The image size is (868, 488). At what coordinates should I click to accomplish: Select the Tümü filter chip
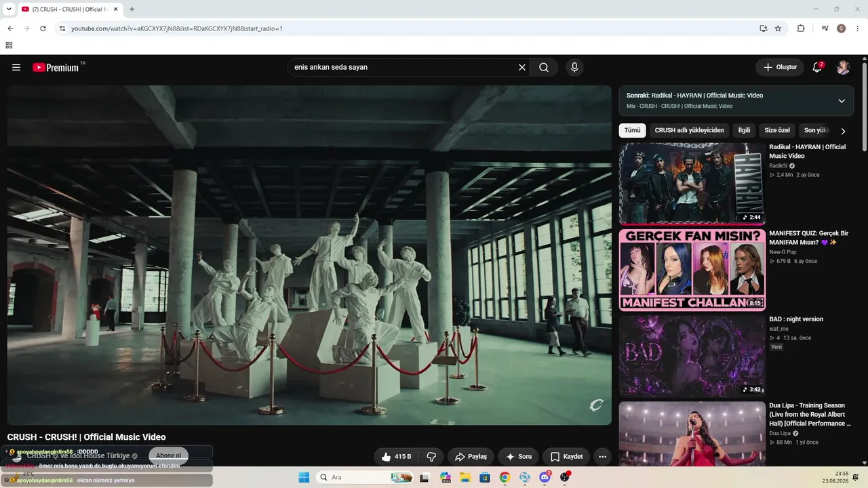tap(632, 130)
